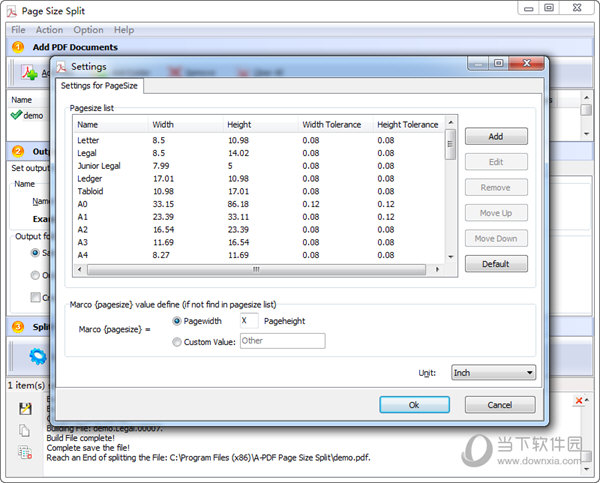Click the main window file list scroll-up arrow

586,98
